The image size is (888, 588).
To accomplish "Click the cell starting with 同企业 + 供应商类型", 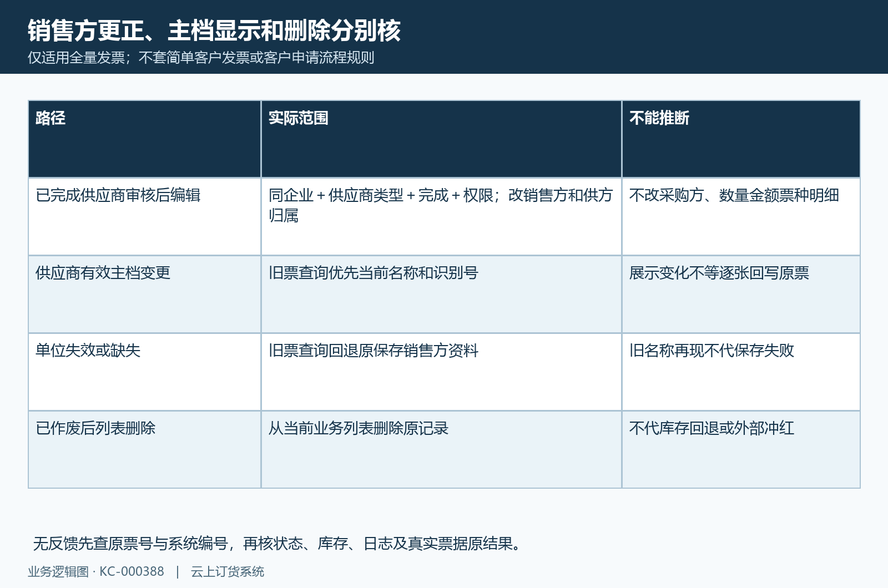I will (x=441, y=217).
